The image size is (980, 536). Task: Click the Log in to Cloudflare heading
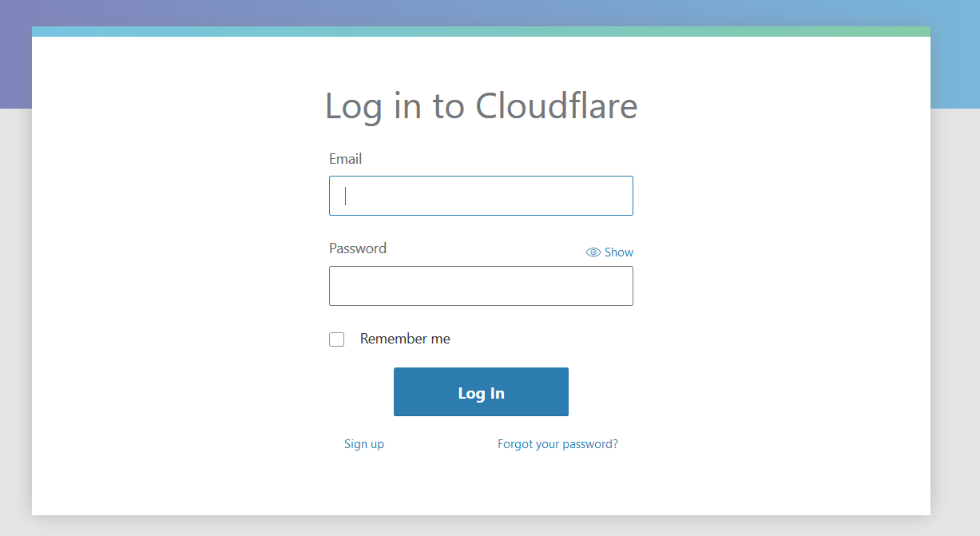tap(481, 106)
